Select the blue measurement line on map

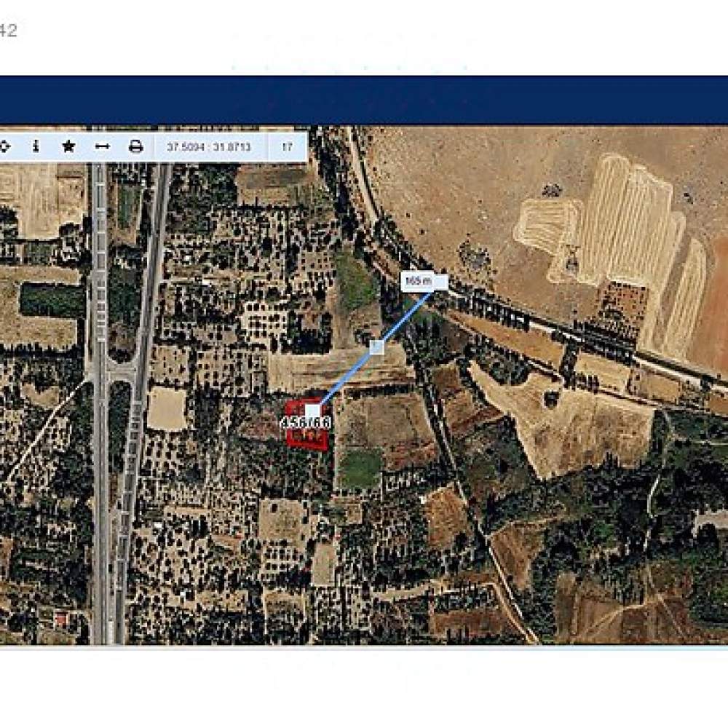tap(377, 347)
